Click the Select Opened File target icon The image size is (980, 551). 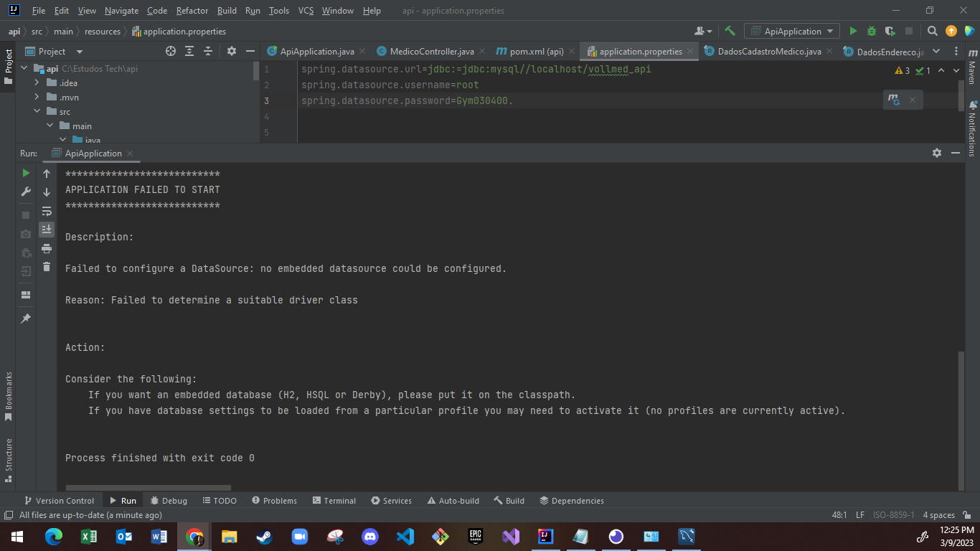tap(171, 51)
